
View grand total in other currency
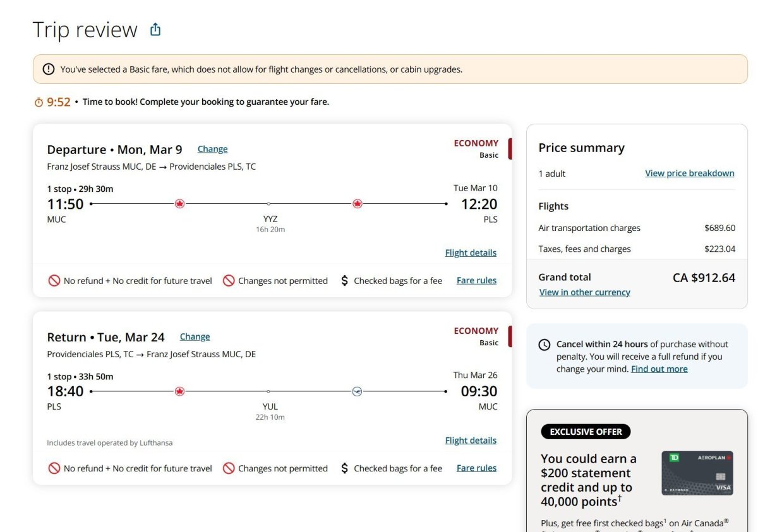[584, 292]
